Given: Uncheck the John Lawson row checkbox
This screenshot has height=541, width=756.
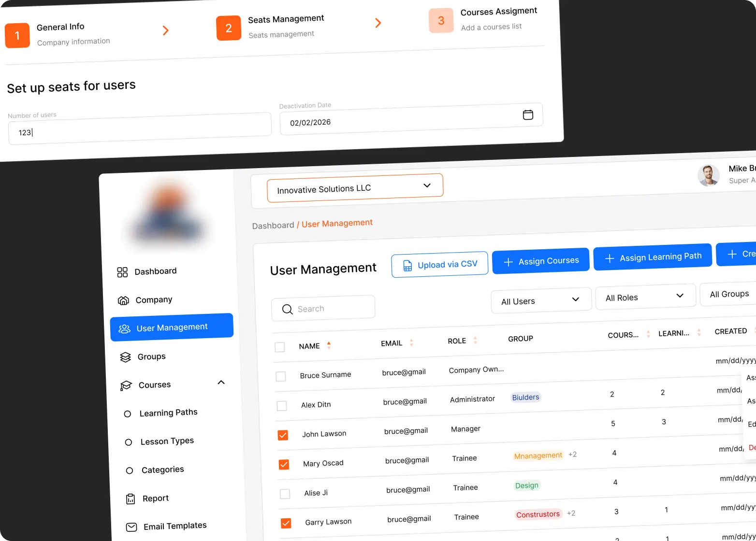Looking at the screenshot, I should coord(283,435).
